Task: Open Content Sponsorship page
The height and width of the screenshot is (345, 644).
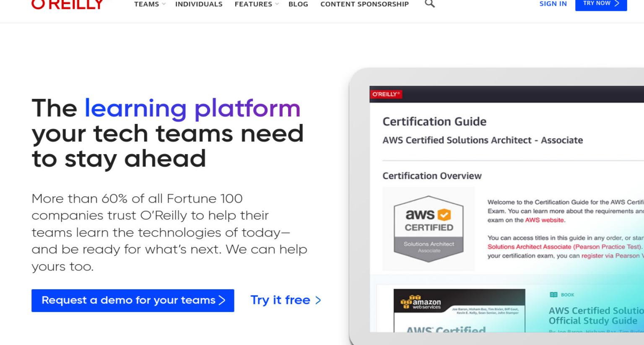Action: point(364,4)
